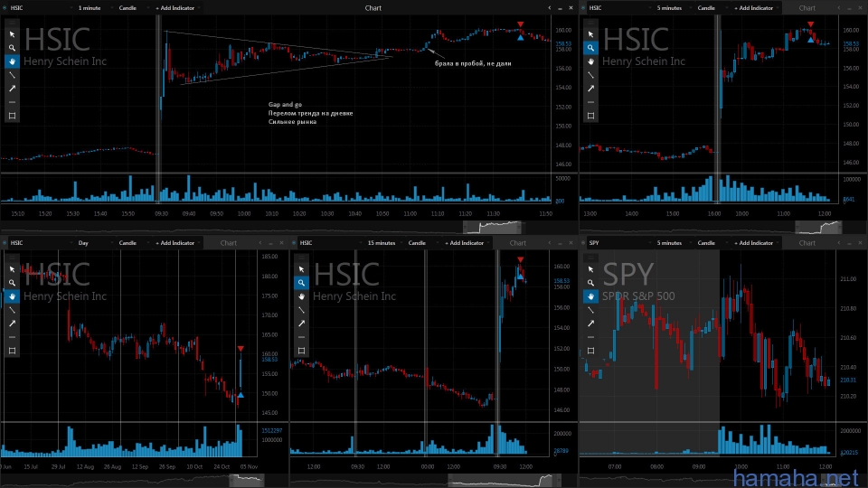
Task: Select the hand pan tool in HSIC 15 minutes chart
Action: (x=301, y=296)
